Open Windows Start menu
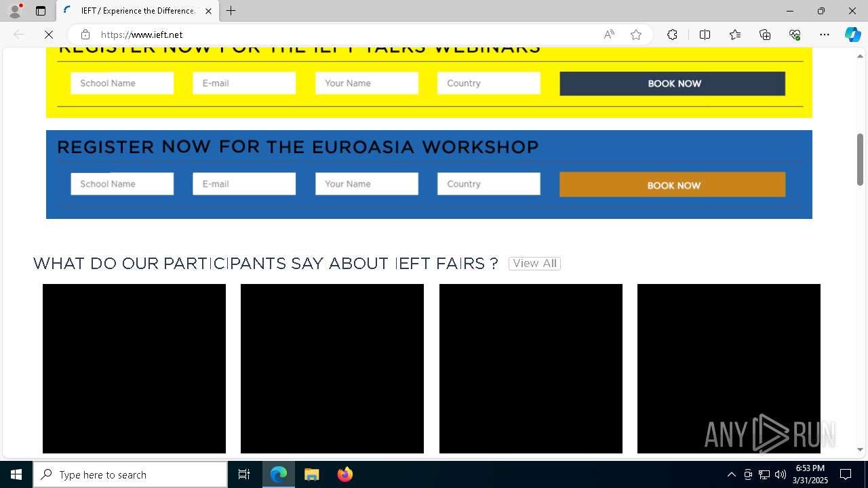This screenshot has width=868, height=488. tap(16, 474)
